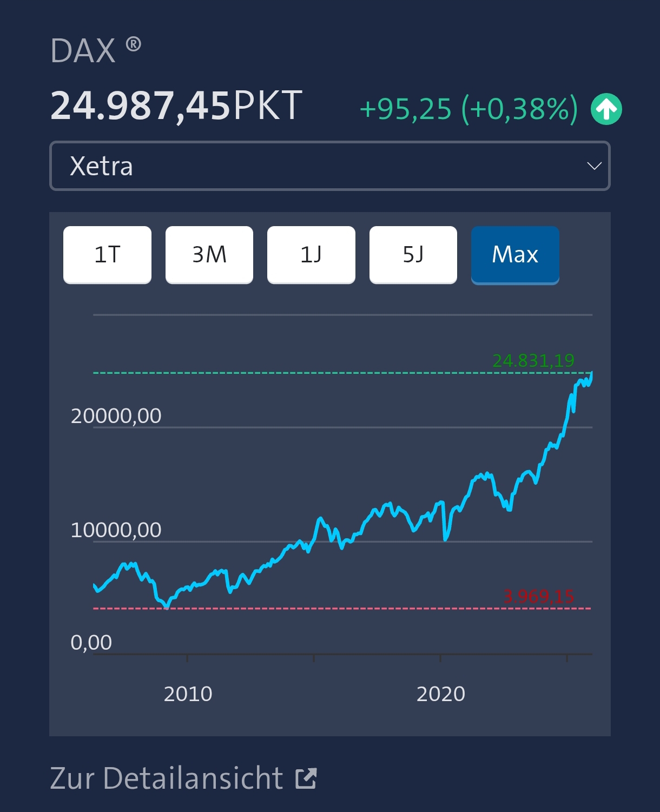
Task: Click the registered trademark symbol beside DAX
Action: (x=134, y=44)
